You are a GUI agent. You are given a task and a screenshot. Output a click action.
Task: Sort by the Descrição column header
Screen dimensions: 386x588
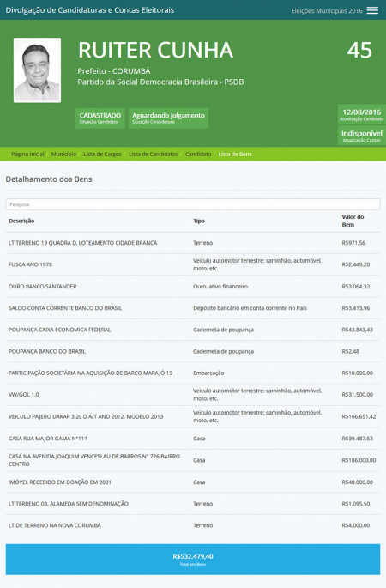[21, 221]
